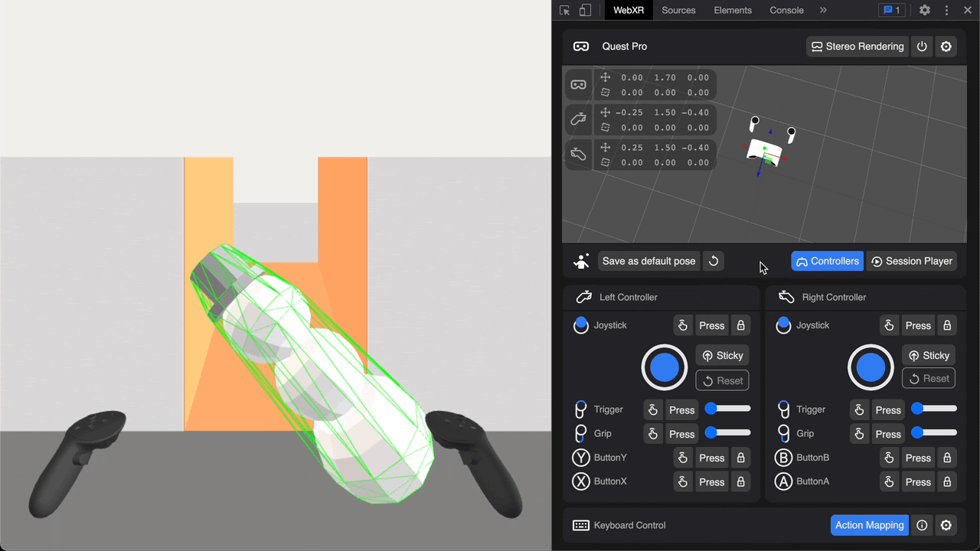980x551 pixels.
Task: Click the power icon beside Stereo Rendering
Action: click(x=922, y=47)
